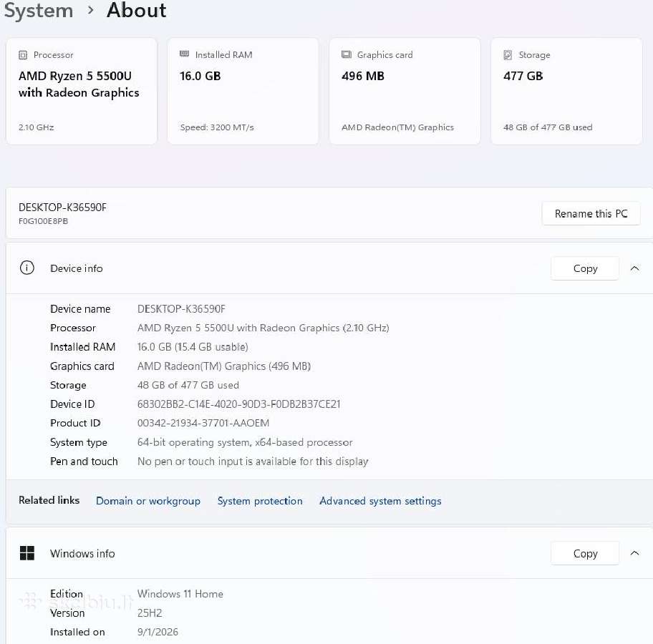653x644 pixels.
Task: Click System type value 64-bit operating system
Action: [245, 442]
